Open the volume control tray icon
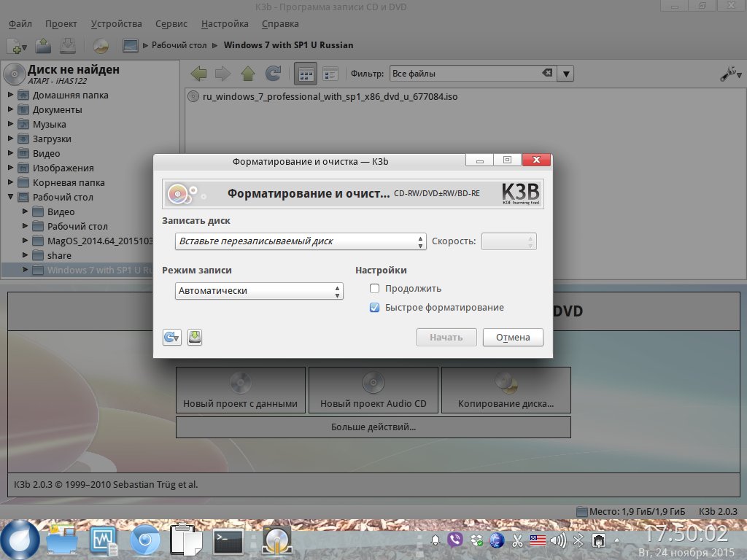Viewport: 747px width, 560px height. click(x=558, y=540)
